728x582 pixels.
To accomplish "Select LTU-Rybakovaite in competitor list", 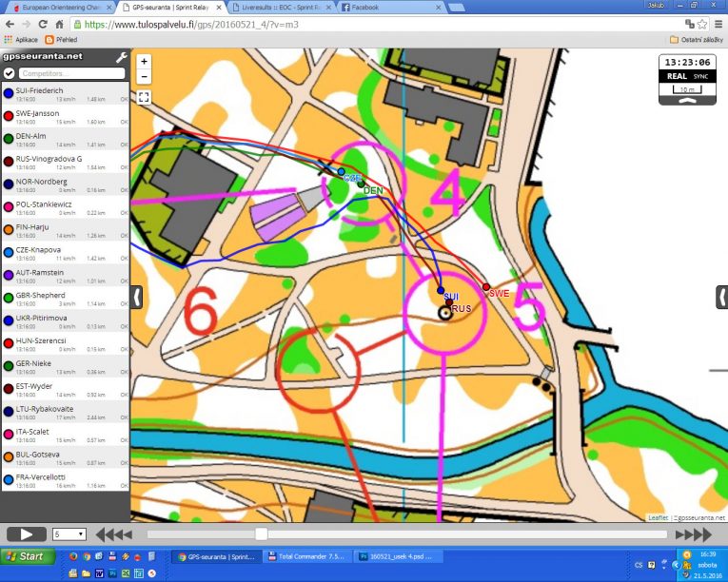I will (x=66, y=412).
